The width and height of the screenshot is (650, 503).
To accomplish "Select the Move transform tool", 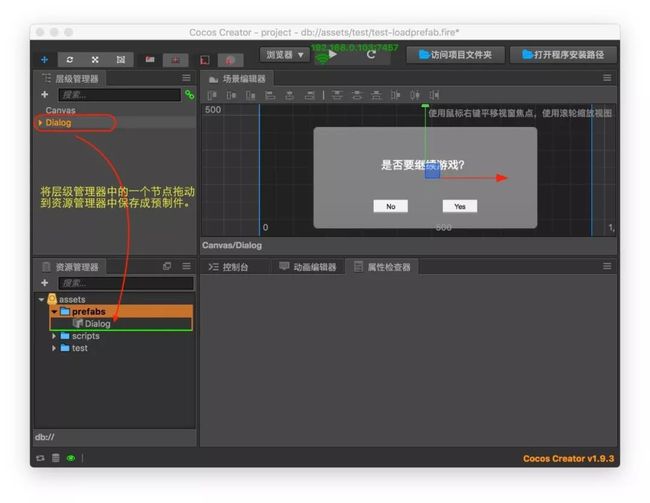I will coord(44,60).
